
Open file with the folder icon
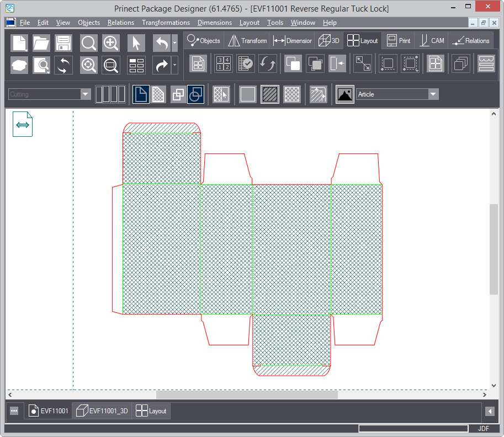[x=41, y=43]
